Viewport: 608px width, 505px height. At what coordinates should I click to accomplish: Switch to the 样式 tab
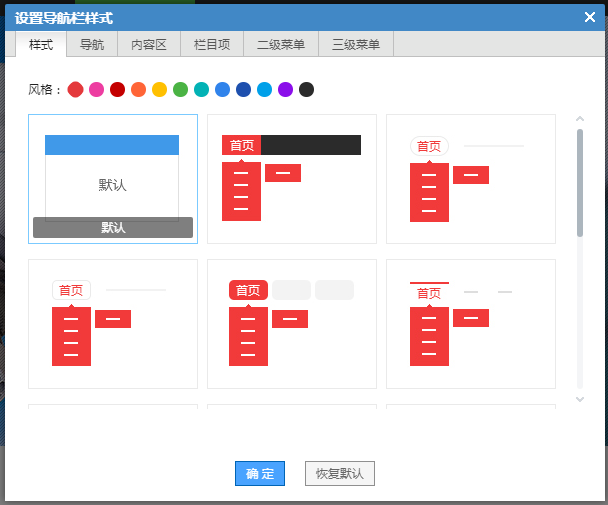pos(41,44)
